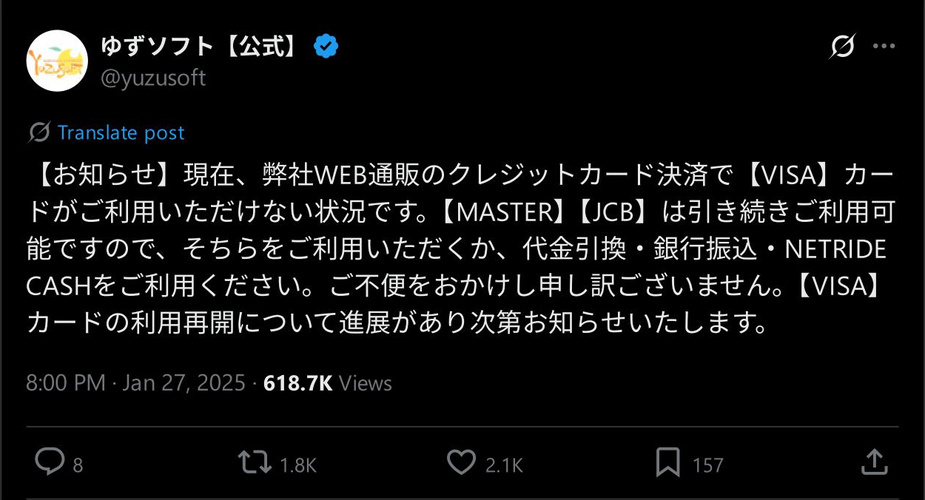Click the 8 replies count

coord(78,465)
